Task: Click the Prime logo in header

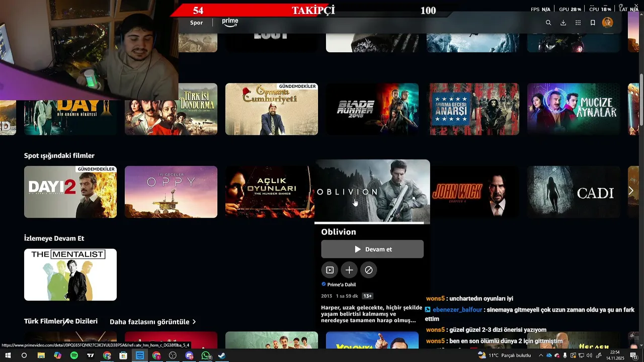Action: coord(230,22)
